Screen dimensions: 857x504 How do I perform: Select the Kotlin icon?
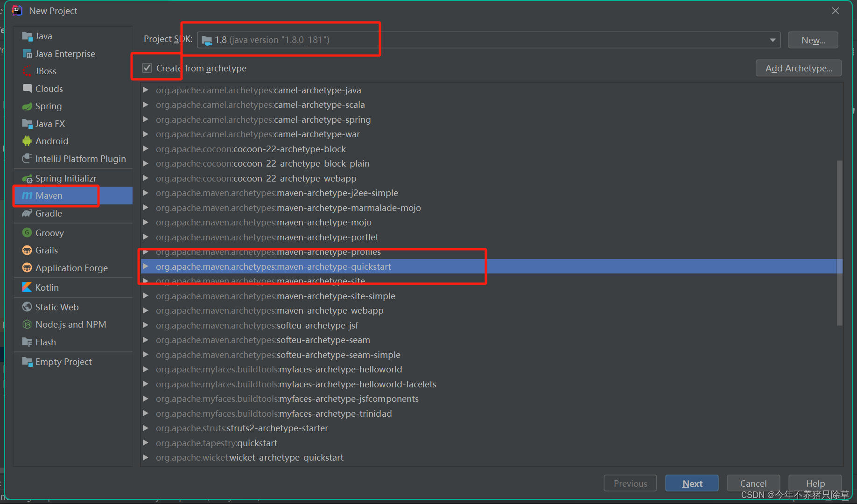click(27, 287)
